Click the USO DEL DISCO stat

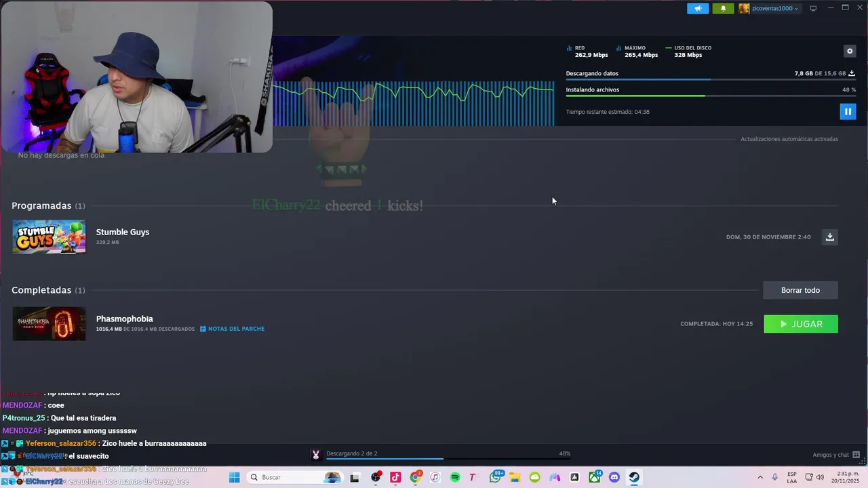pos(688,52)
